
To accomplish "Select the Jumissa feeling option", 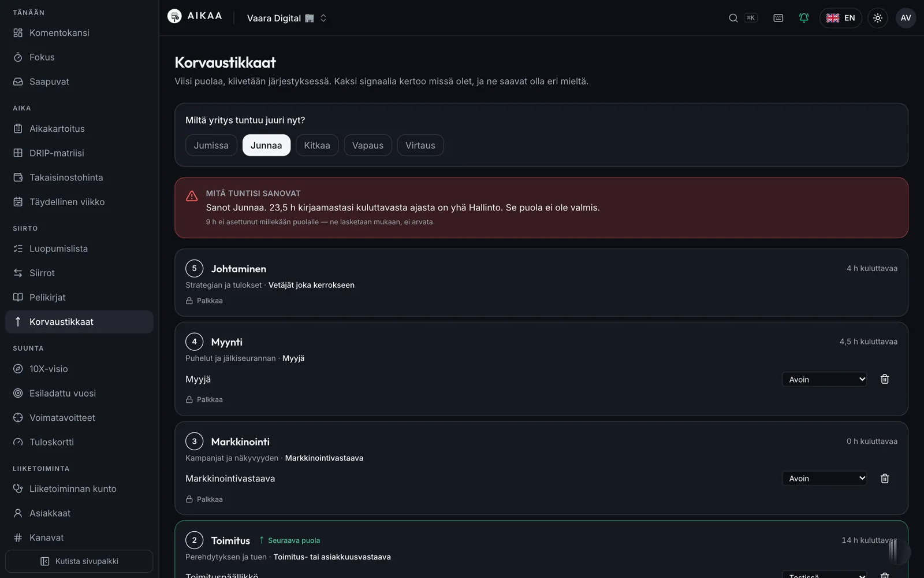I will coord(211,145).
